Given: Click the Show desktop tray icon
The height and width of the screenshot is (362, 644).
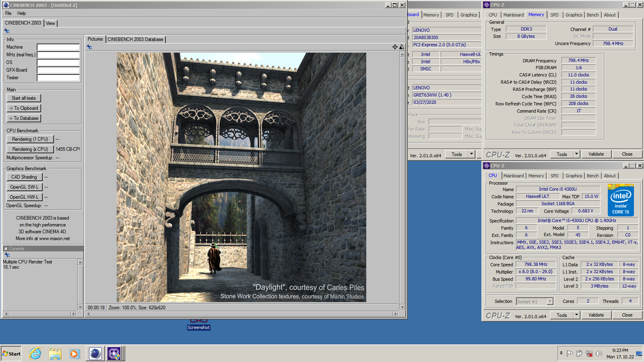Looking at the screenshot, I should coord(639,354).
